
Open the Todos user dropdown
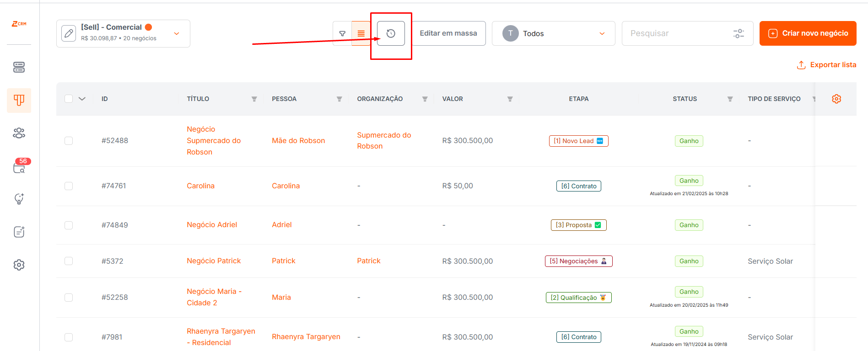[554, 33]
